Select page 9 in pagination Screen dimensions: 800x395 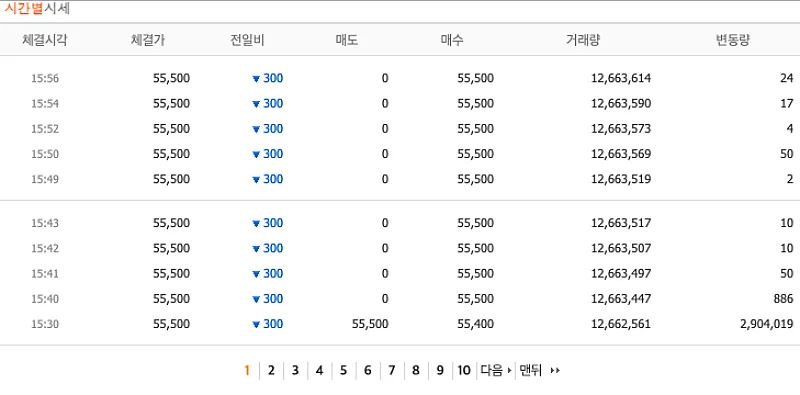click(x=440, y=371)
